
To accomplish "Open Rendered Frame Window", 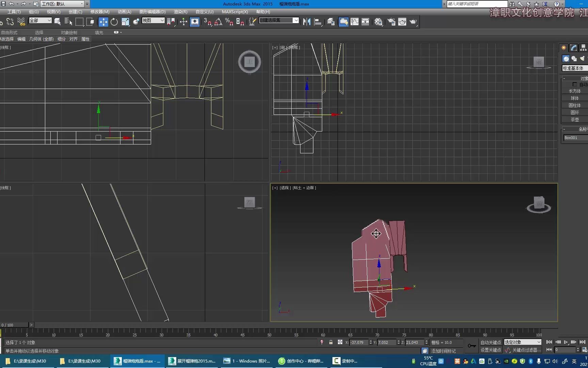I will pos(402,22).
